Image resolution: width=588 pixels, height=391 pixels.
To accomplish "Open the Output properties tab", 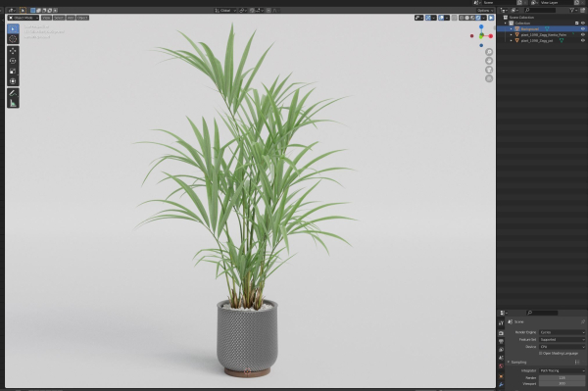I will pos(502,342).
